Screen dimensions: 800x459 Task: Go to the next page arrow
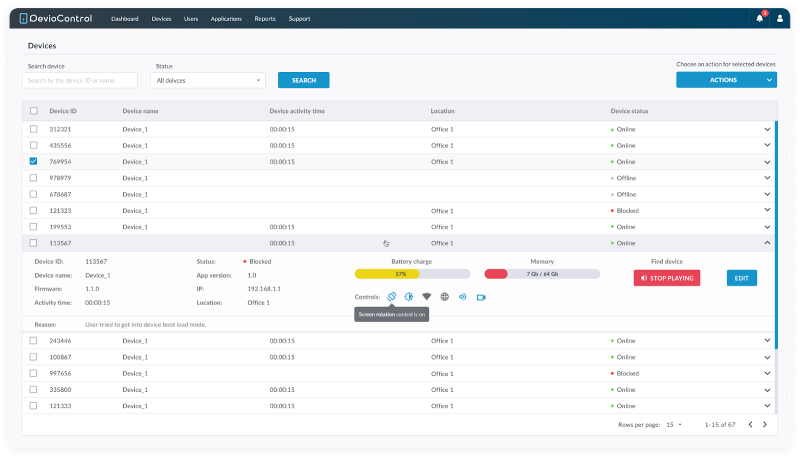pyautogui.click(x=765, y=424)
